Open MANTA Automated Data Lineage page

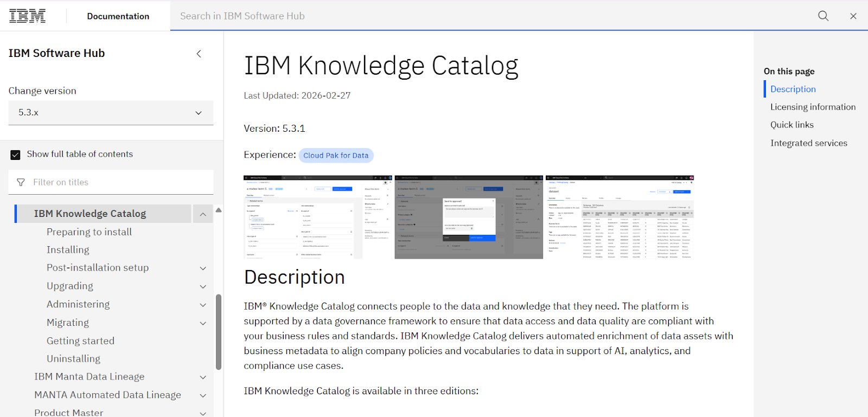pos(107,395)
